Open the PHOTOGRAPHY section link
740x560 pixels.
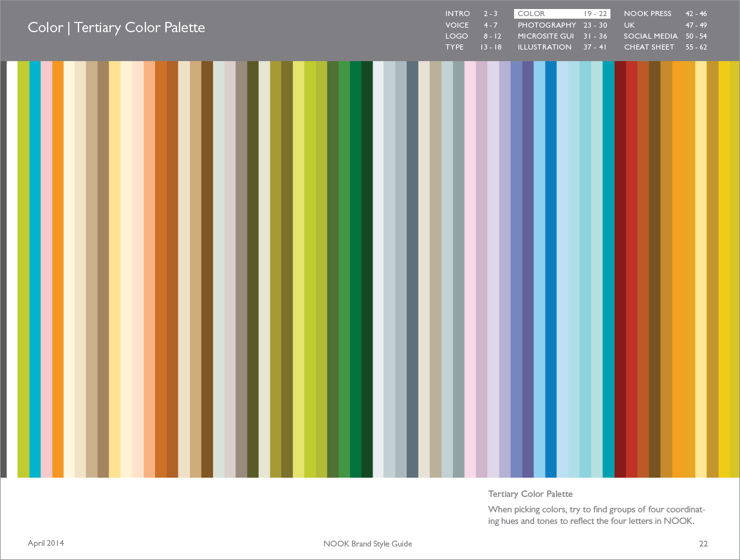pyautogui.click(x=547, y=25)
